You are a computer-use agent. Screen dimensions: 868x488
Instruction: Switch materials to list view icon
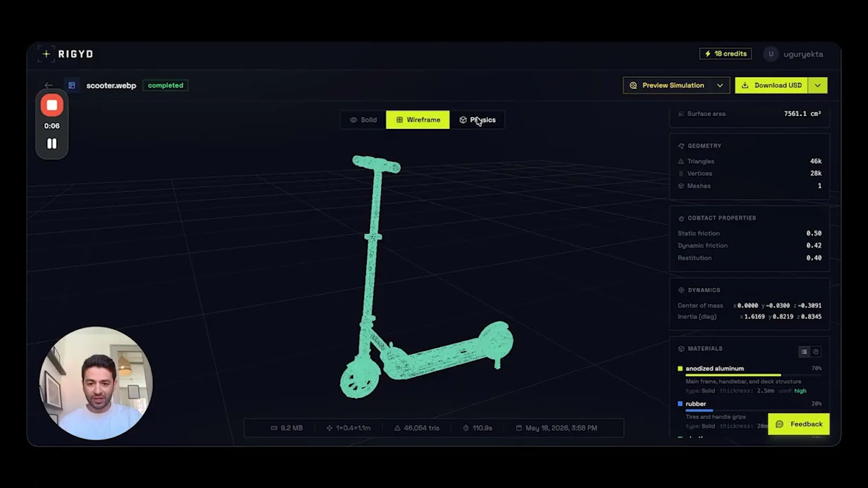point(804,351)
